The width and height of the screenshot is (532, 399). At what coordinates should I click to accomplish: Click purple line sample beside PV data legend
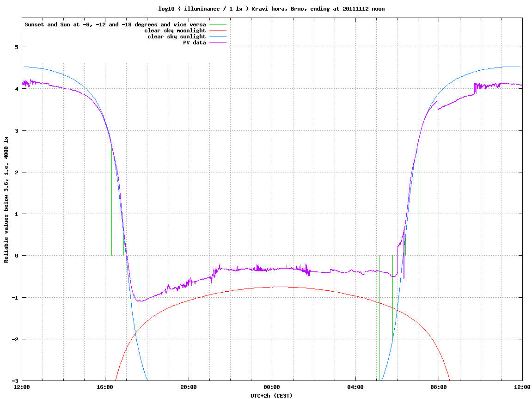(218, 43)
